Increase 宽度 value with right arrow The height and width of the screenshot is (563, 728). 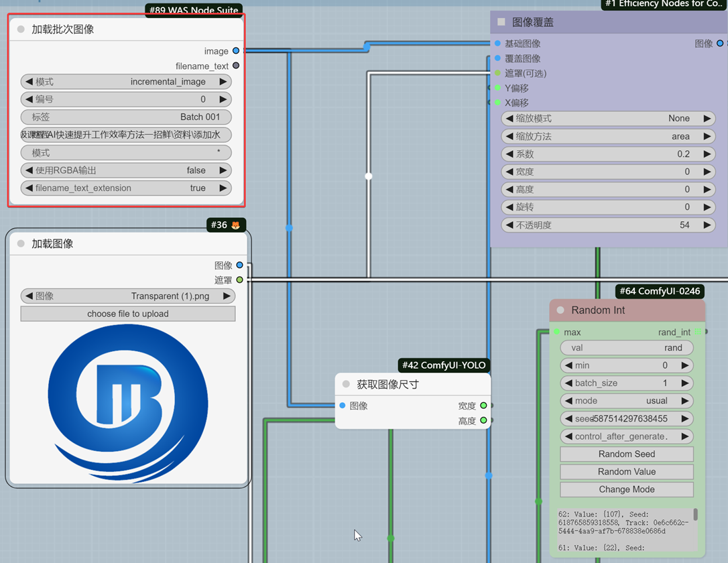pos(707,172)
